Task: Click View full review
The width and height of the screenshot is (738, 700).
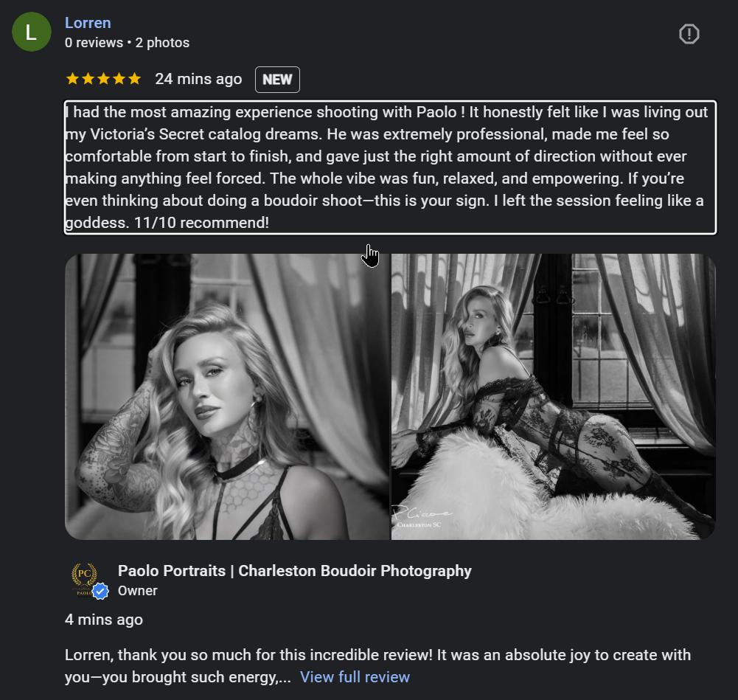Action: click(355, 676)
